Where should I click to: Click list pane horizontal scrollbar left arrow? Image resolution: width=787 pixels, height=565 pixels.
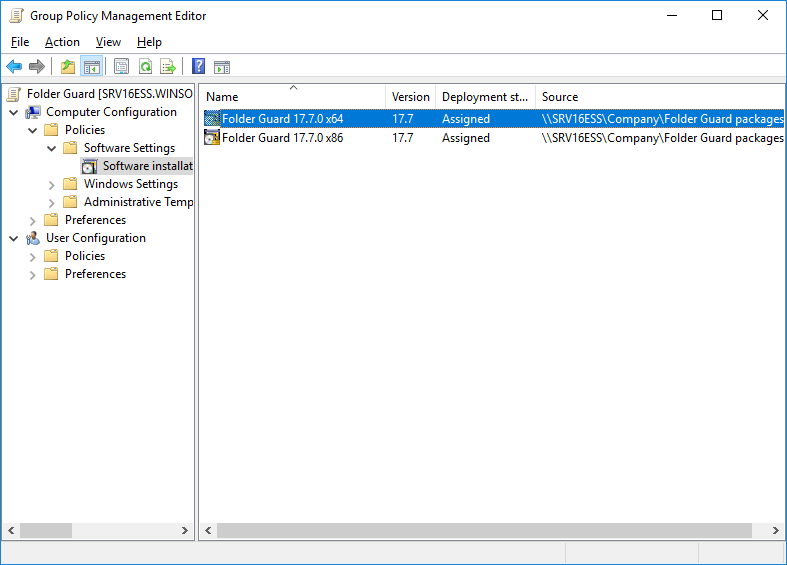point(208,530)
